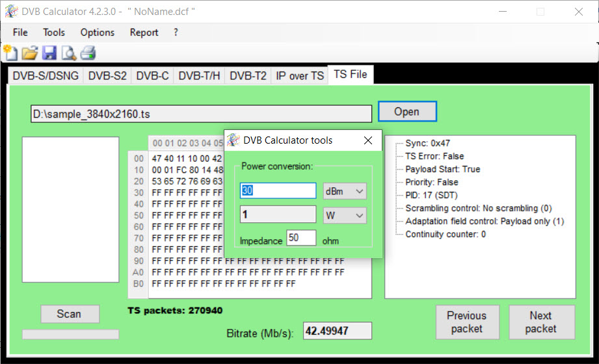Viewport: 599px width, 364px height.
Task: Select the TS File tab
Action: pyautogui.click(x=351, y=74)
